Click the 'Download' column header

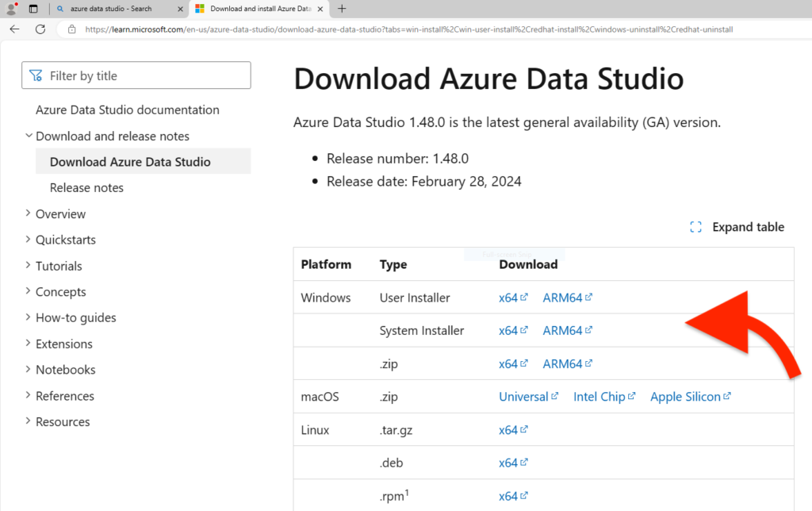coord(528,264)
